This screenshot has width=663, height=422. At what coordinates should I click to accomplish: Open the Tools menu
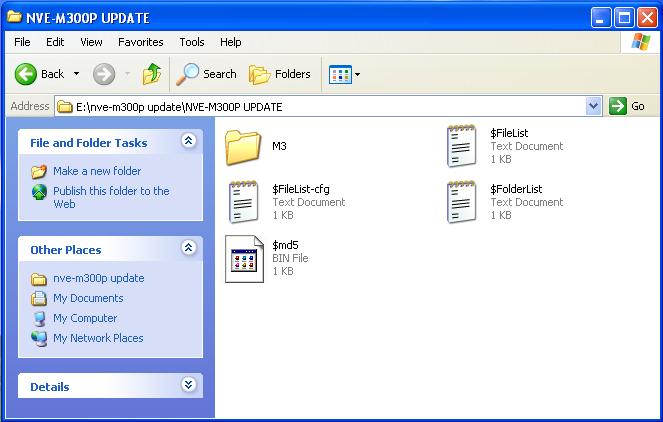(x=192, y=42)
